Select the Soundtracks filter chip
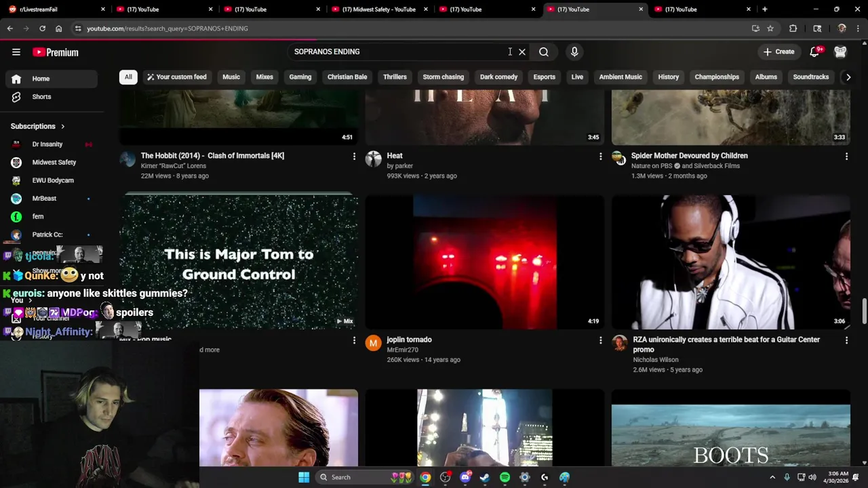The image size is (868, 488). (811, 77)
